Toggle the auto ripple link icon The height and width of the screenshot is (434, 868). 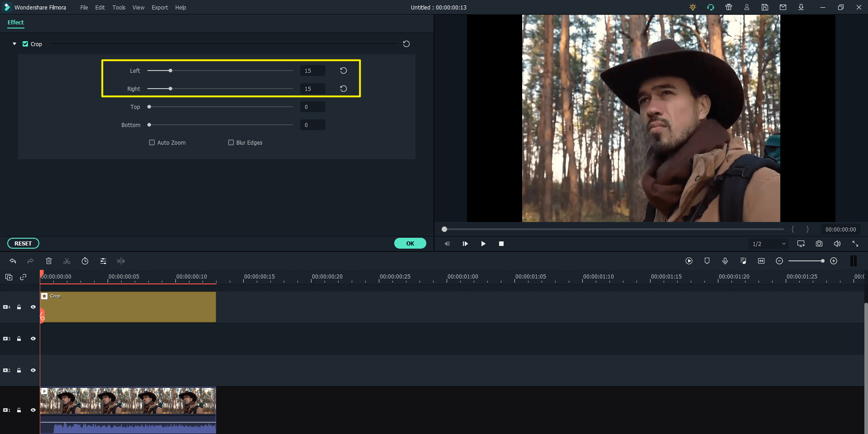[x=23, y=277]
